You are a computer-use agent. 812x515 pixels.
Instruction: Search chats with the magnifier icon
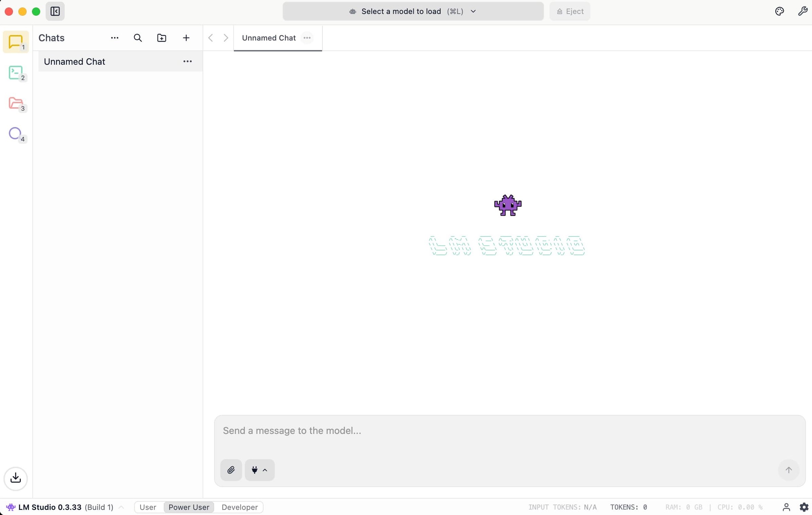(x=138, y=38)
